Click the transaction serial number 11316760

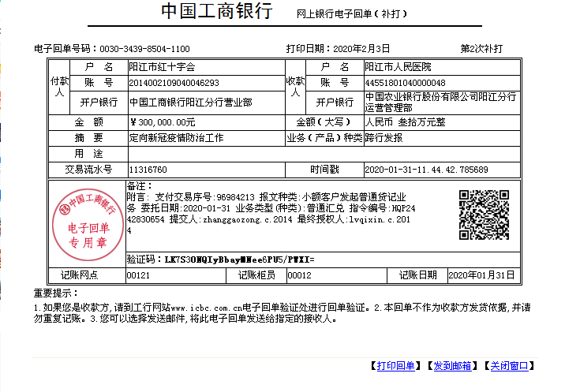point(148,170)
